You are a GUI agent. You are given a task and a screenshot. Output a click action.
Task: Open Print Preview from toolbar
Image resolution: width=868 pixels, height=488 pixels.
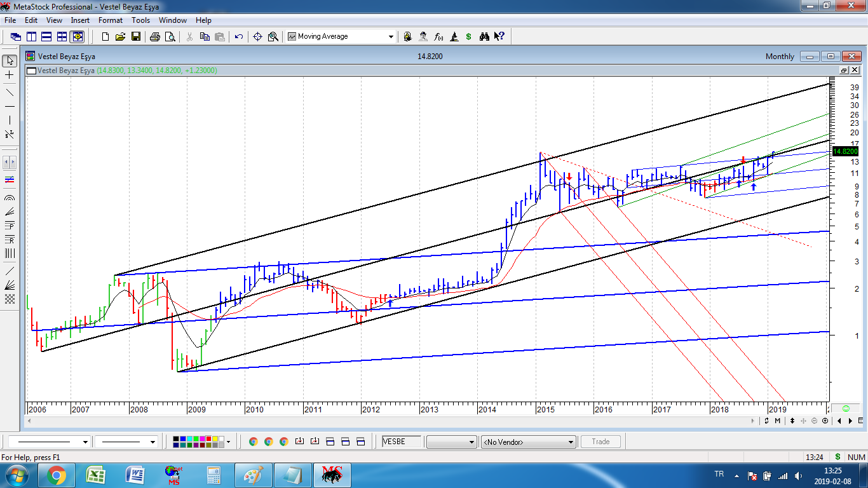(170, 37)
